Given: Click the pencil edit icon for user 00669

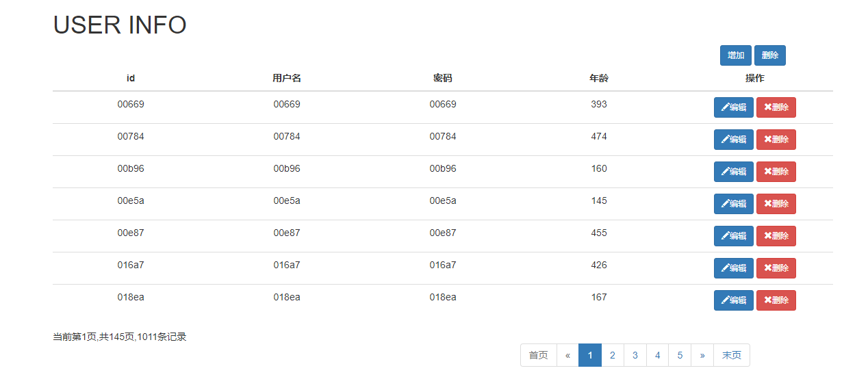Looking at the screenshot, I should [x=725, y=107].
